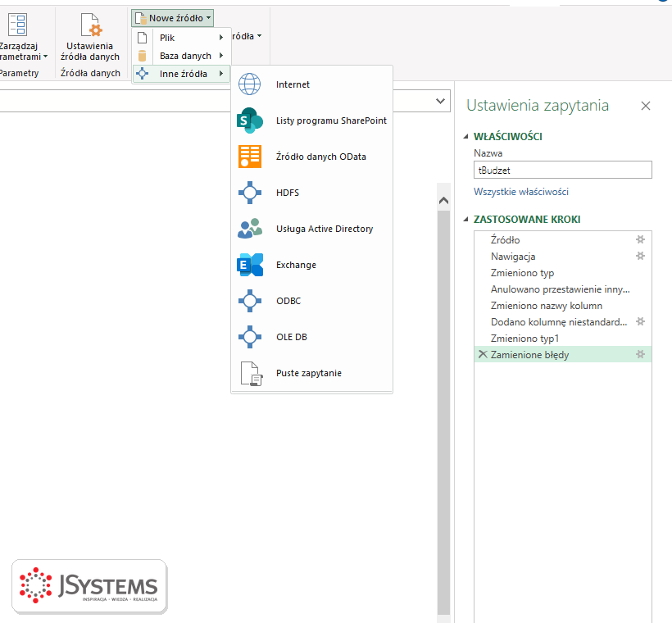Open settings gear for Nawigacja step
The image size is (672, 623).
point(640,256)
